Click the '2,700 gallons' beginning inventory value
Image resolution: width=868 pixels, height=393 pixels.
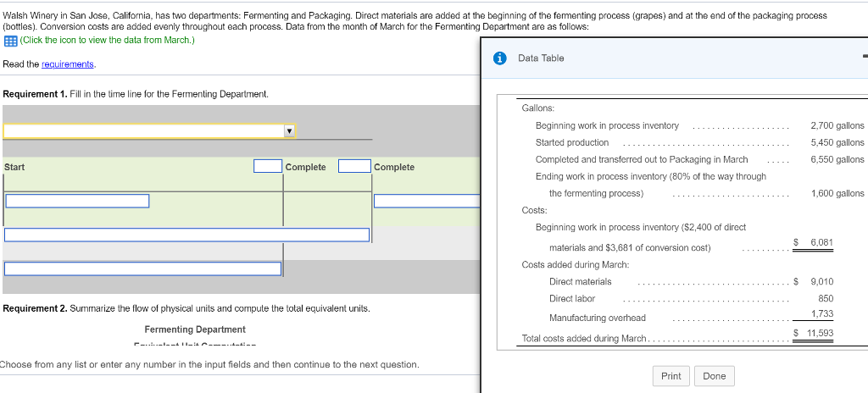837,125
